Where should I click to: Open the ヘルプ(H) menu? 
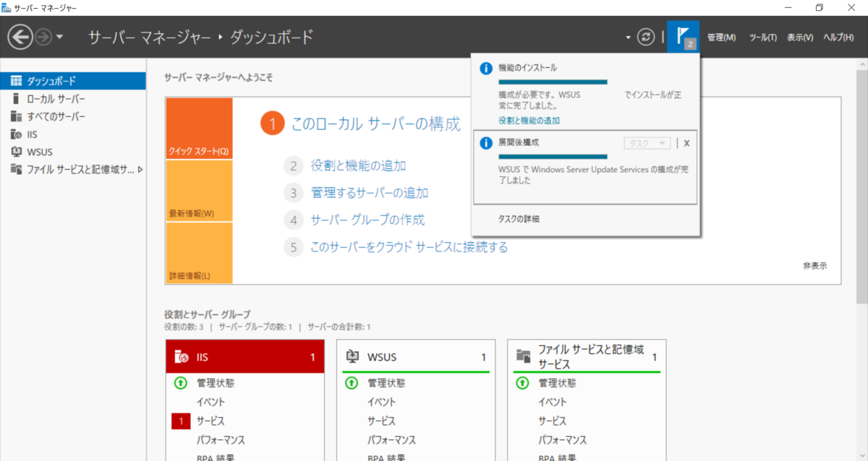tap(838, 38)
